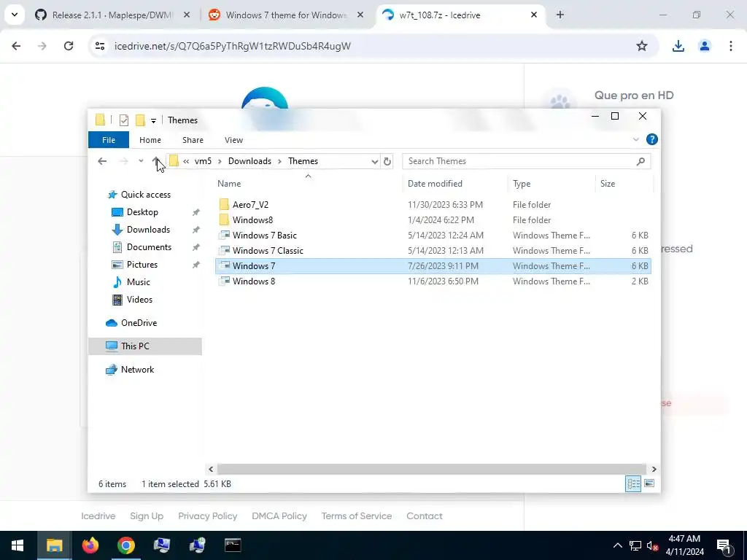Expand hidden breadcrumb path chevrons
Viewport: 747px width, 560px height.
[186, 161]
